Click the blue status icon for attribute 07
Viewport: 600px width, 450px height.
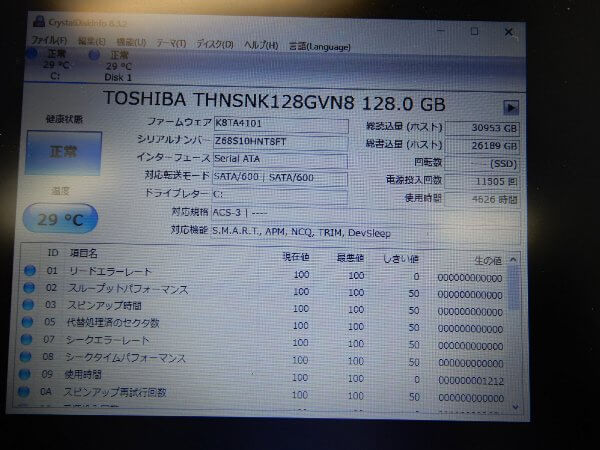(26, 339)
